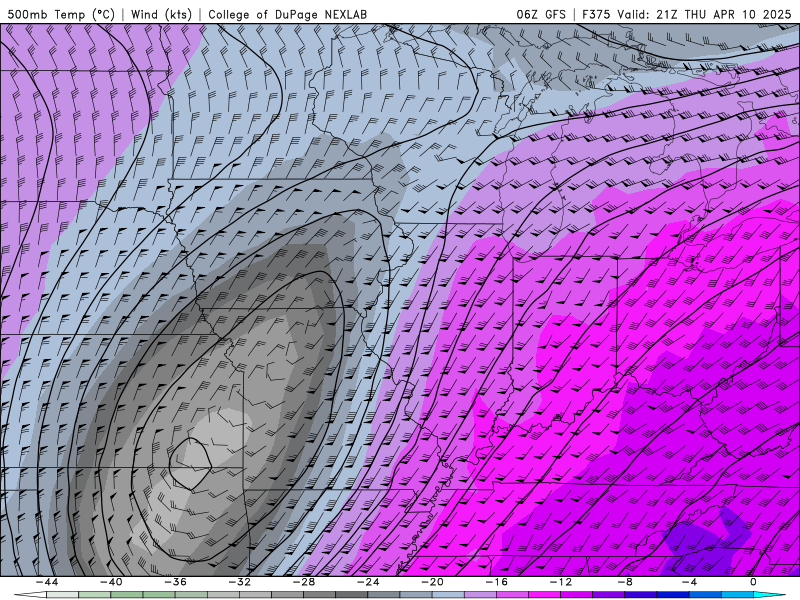The height and width of the screenshot is (600, 800).
Task: Click the "F375" forecast hour text
Action: tap(596, 14)
